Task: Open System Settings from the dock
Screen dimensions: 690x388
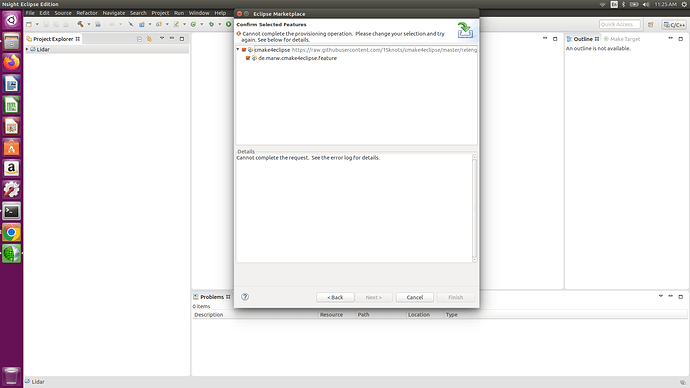Action: pos(11,190)
